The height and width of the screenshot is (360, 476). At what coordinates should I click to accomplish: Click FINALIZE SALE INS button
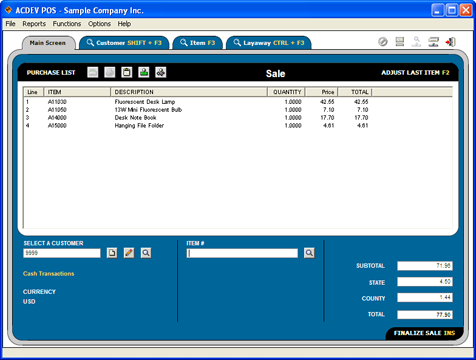coord(424,333)
